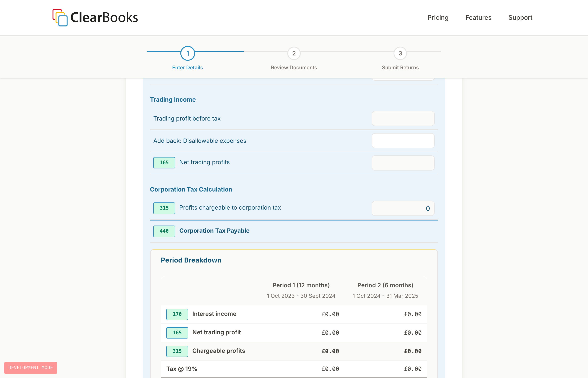Viewport: 588px width, 378px height.
Task: Select the 440 Corporation Tax Payable badge
Action: coord(164,231)
